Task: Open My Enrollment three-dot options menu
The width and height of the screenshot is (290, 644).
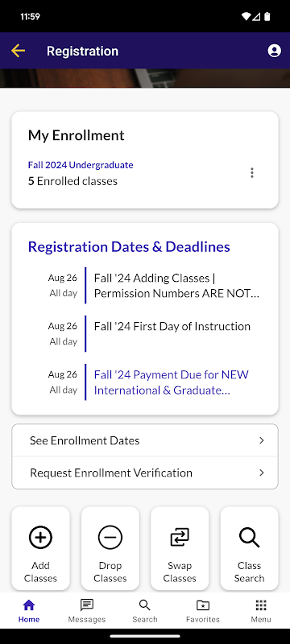Action: coord(252,173)
